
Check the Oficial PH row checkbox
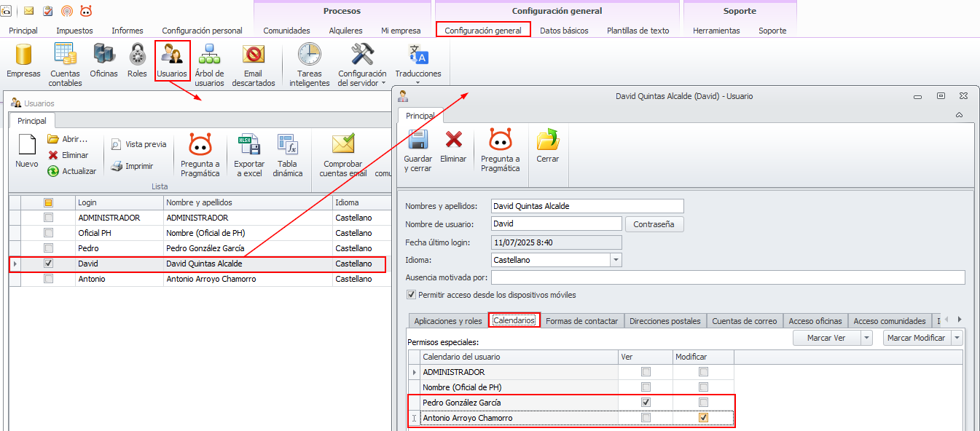(x=48, y=233)
